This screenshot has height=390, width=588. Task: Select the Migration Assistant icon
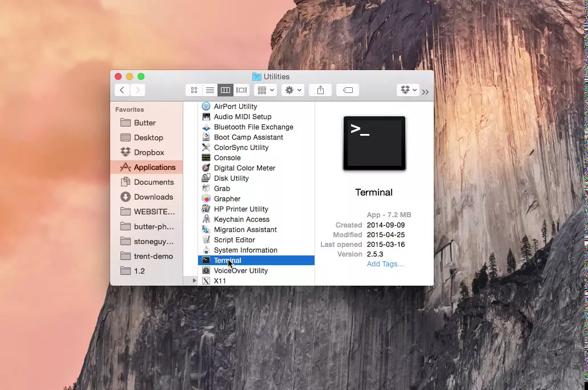(206, 229)
